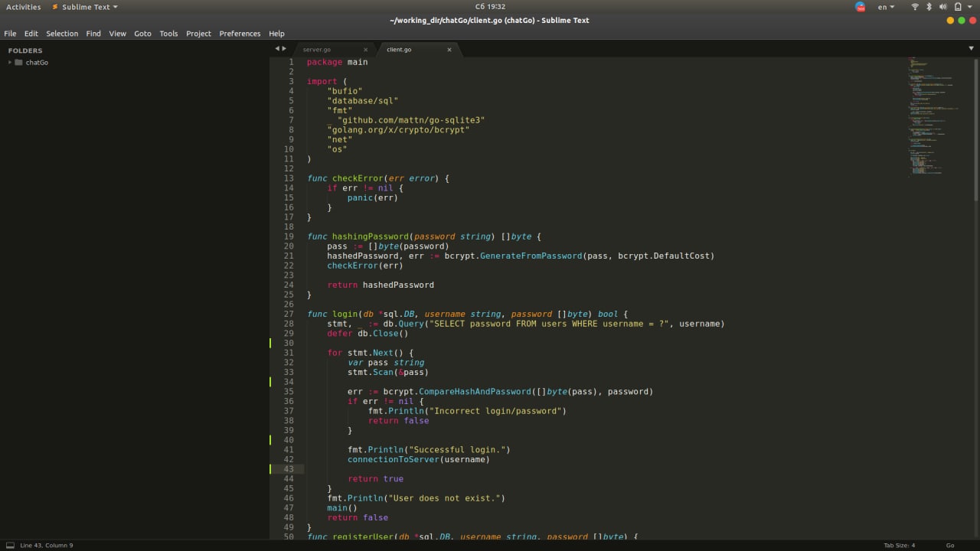This screenshot has height=551, width=980.
Task: Click the sidebar toggle icon in status bar
Action: tap(10, 545)
